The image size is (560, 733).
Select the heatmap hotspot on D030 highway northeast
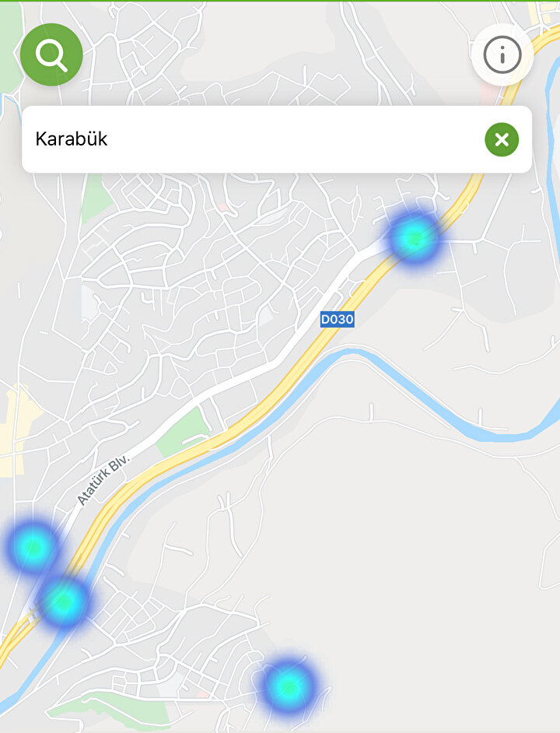click(x=414, y=238)
